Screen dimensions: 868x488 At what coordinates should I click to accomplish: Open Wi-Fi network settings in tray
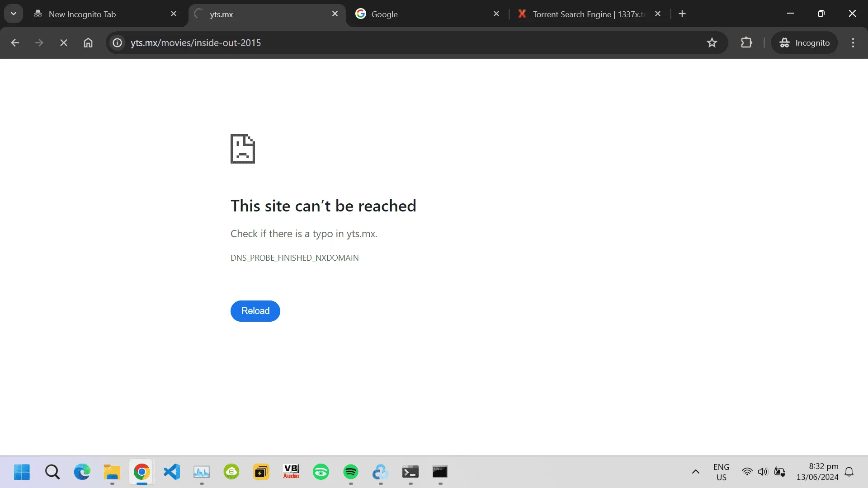point(747,472)
